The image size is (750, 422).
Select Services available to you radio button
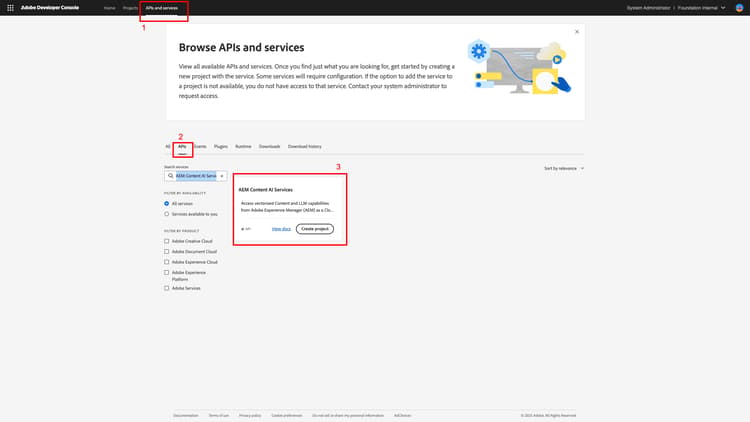coord(166,214)
